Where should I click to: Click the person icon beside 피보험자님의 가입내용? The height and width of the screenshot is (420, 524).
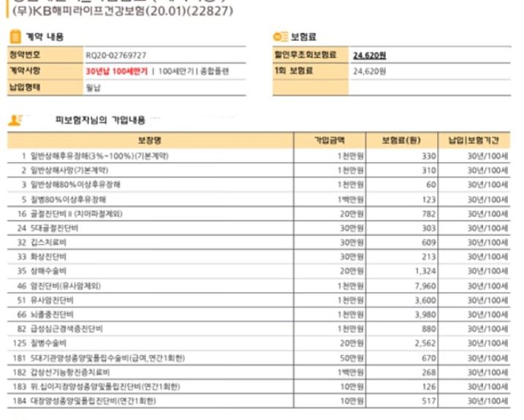point(15,121)
